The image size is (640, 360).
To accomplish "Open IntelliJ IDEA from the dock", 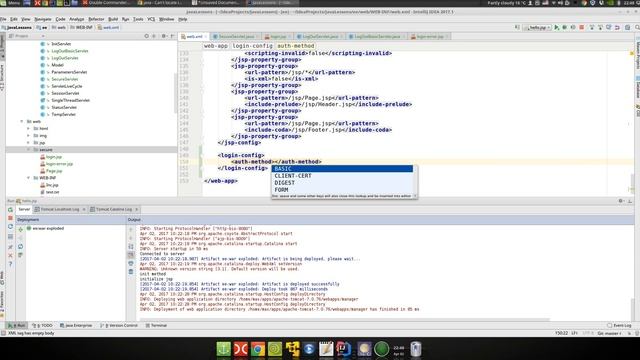I will (343, 349).
